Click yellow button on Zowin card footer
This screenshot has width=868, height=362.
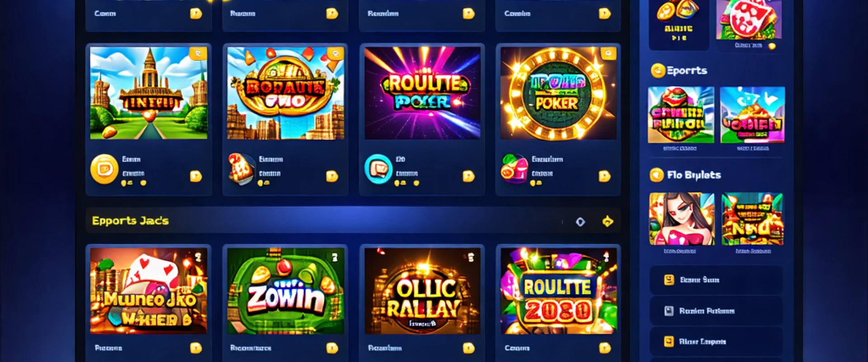pos(332,348)
